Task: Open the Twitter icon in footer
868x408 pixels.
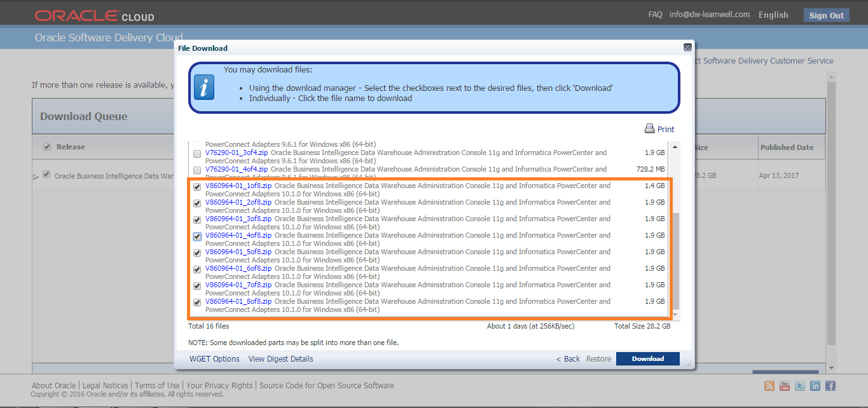Action: tap(800, 386)
